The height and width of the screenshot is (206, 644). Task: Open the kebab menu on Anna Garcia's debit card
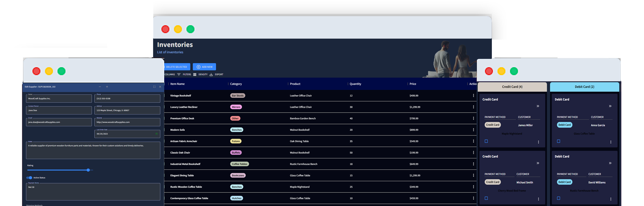(611, 142)
